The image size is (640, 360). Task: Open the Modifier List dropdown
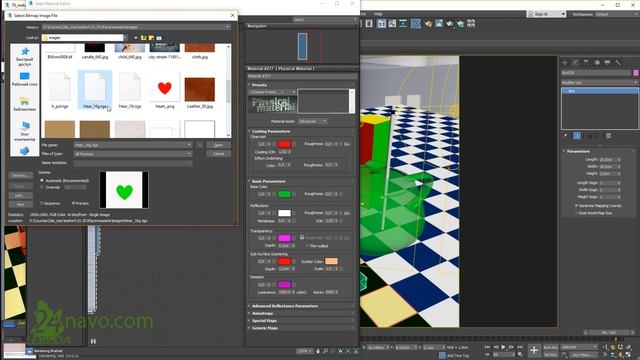(600, 82)
